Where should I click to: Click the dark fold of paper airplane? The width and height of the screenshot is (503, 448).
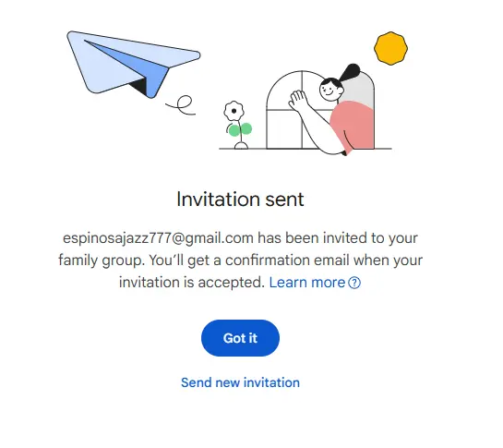pos(138,85)
